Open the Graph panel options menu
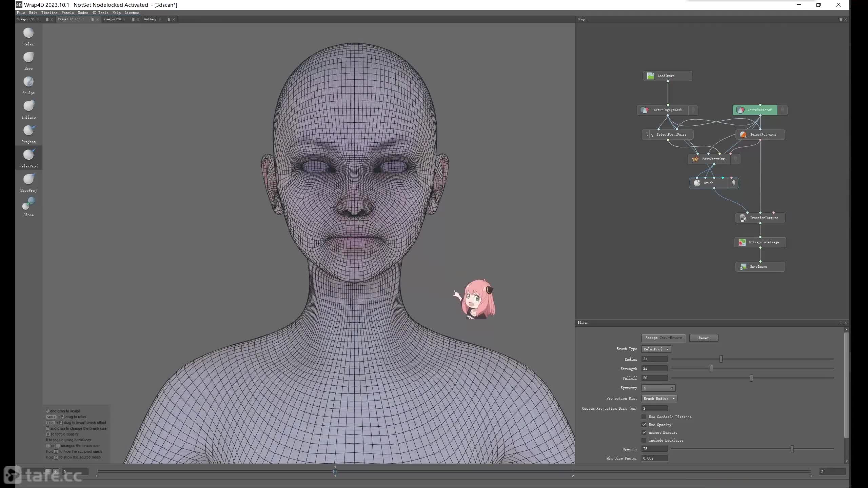The height and width of the screenshot is (488, 868). pyautogui.click(x=841, y=19)
